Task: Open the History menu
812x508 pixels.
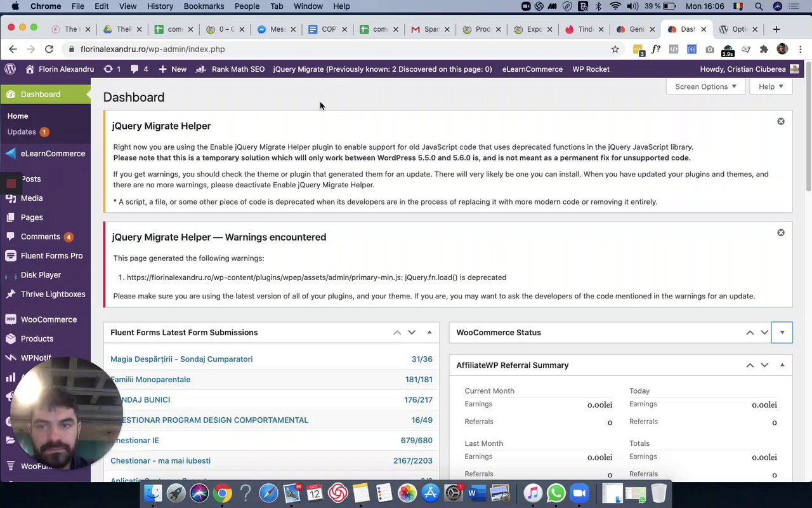Action: [160, 6]
